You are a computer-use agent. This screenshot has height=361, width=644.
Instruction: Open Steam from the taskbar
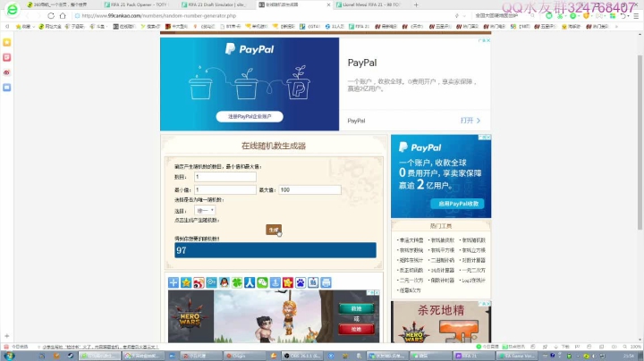coord(71,356)
